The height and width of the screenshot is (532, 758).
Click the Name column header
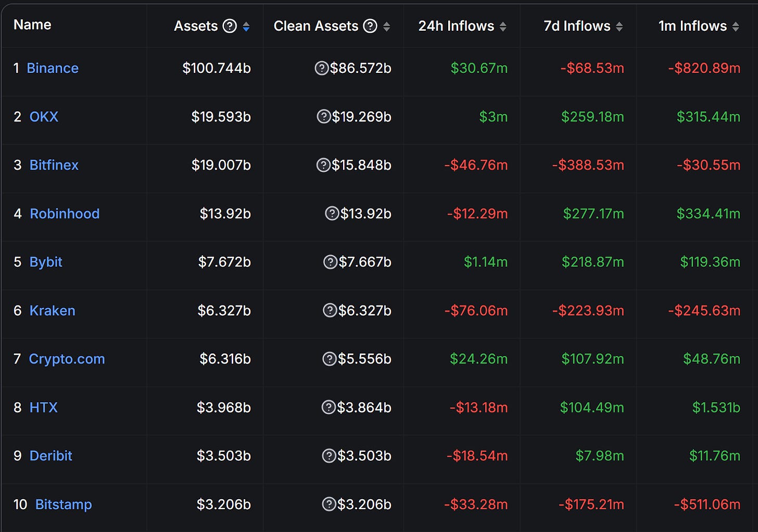pyautogui.click(x=32, y=25)
